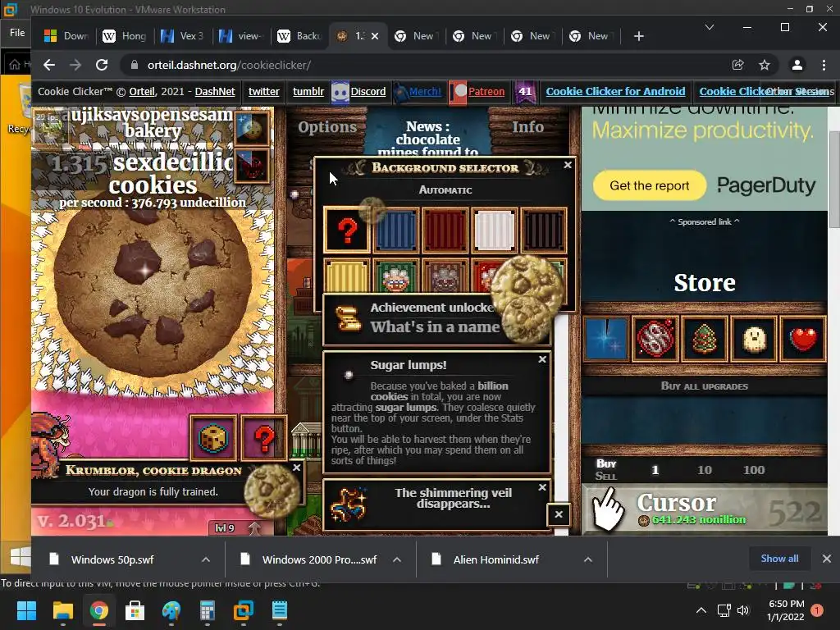
Task: Close the Background Selector panel
Action: tap(568, 165)
